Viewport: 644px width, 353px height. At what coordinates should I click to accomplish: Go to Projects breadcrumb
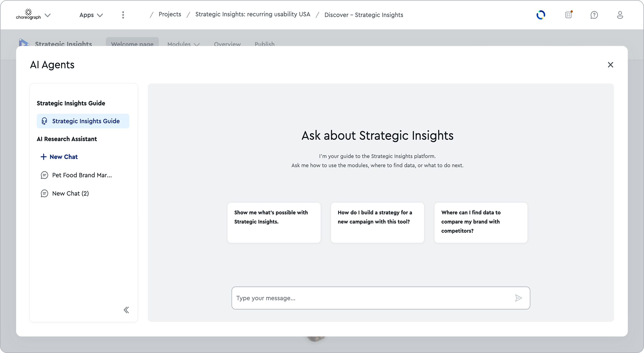(x=170, y=14)
